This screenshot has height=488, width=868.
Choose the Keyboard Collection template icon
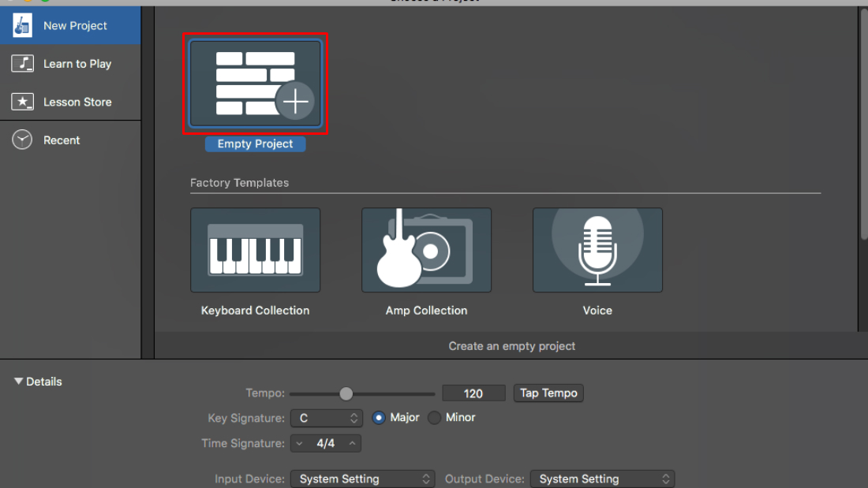pos(255,250)
